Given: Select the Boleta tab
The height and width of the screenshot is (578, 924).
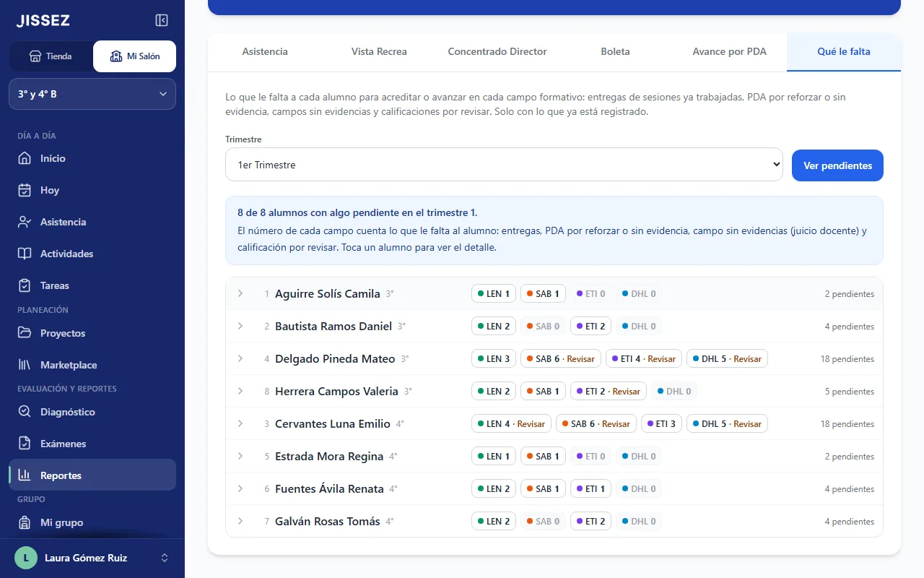Looking at the screenshot, I should pos(615,52).
